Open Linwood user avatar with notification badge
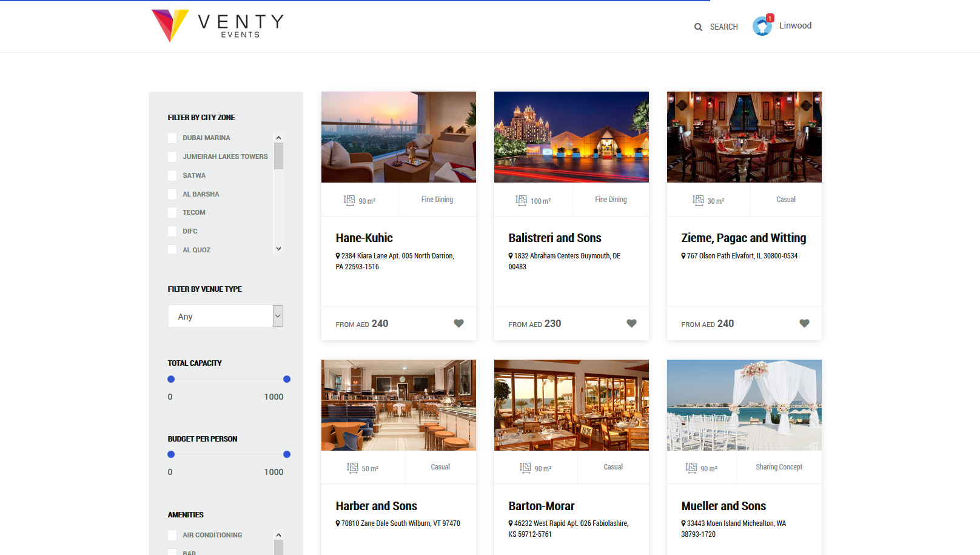This screenshot has height=555, width=980. click(x=762, y=26)
